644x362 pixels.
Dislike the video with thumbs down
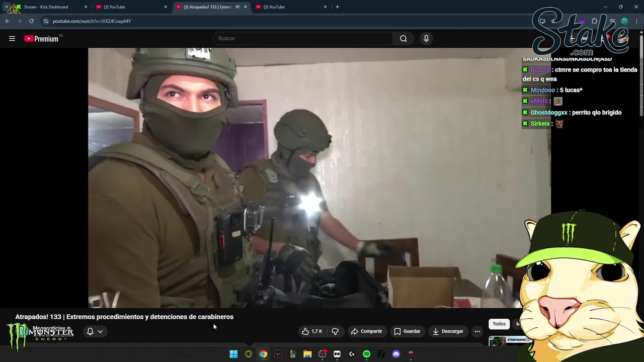(335, 331)
